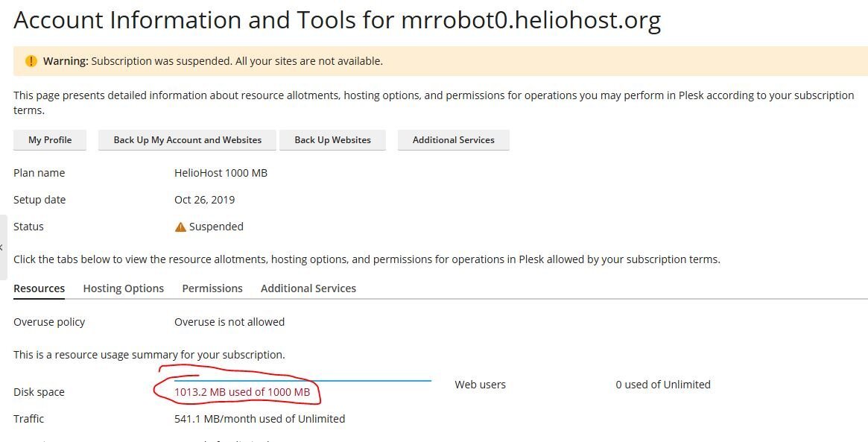Click the 1013.2 MB used of 1000 MB text
This screenshot has height=442, width=868.
(242, 392)
